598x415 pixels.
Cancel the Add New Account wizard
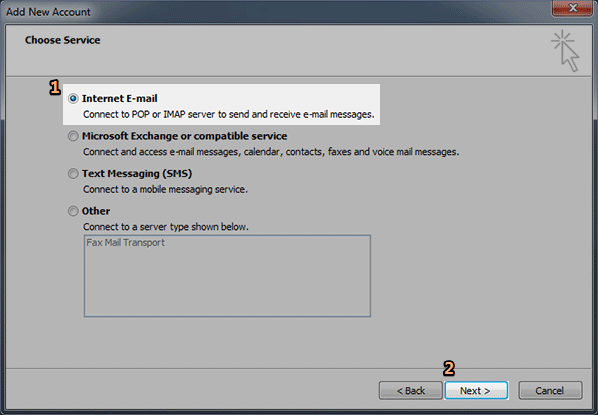click(x=550, y=391)
